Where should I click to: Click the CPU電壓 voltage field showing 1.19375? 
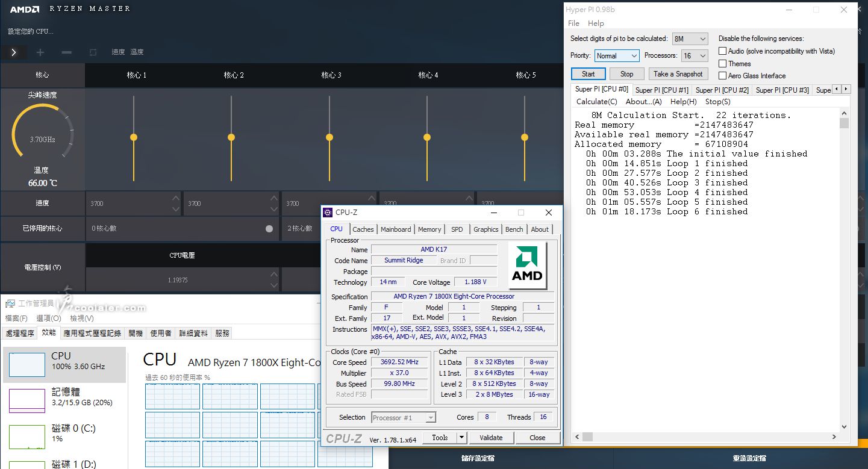pos(182,281)
